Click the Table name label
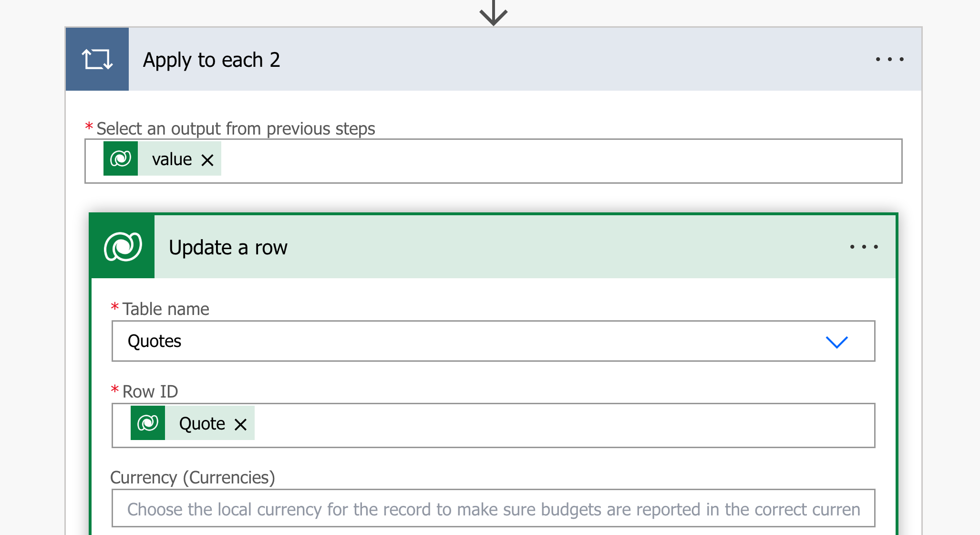This screenshot has height=535, width=980. (165, 309)
